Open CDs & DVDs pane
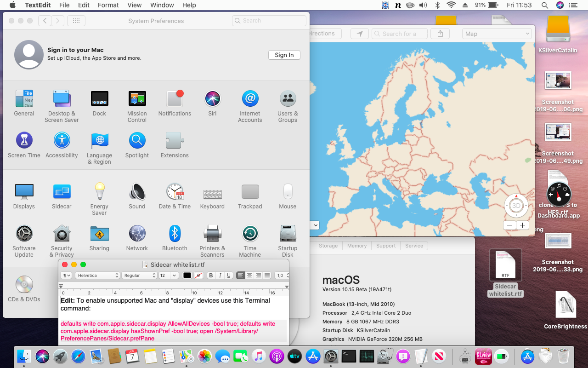Image resolution: width=588 pixels, height=368 pixels. (x=24, y=289)
